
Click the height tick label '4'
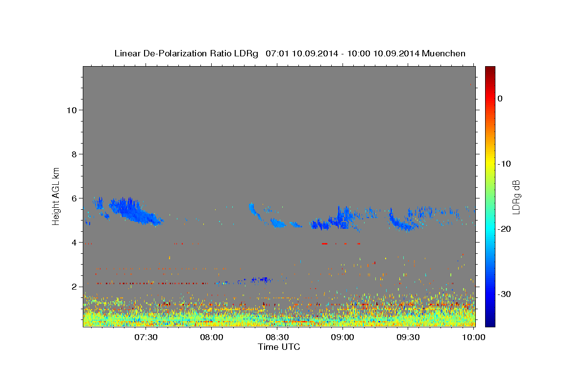coord(74,243)
